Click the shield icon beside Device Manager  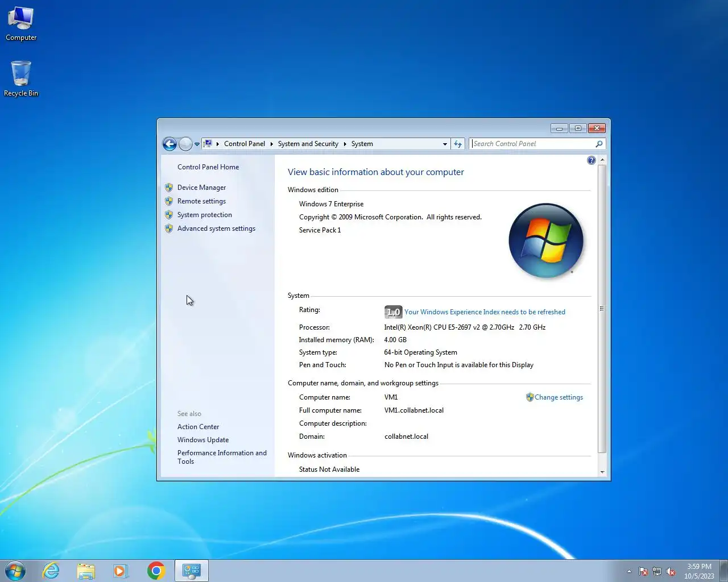[169, 188]
